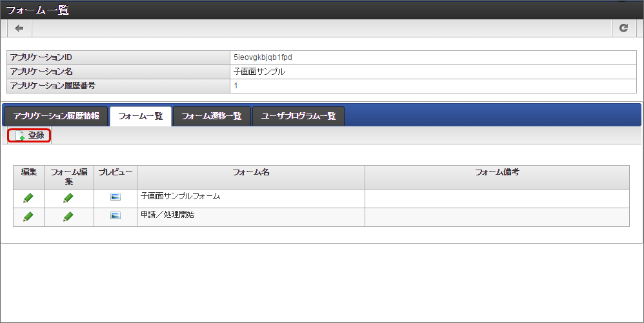Viewport: 644px width, 323px height.
Task: Click the フォーム一覧 page title
Action: pyautogui.click(x=37, y=10)
